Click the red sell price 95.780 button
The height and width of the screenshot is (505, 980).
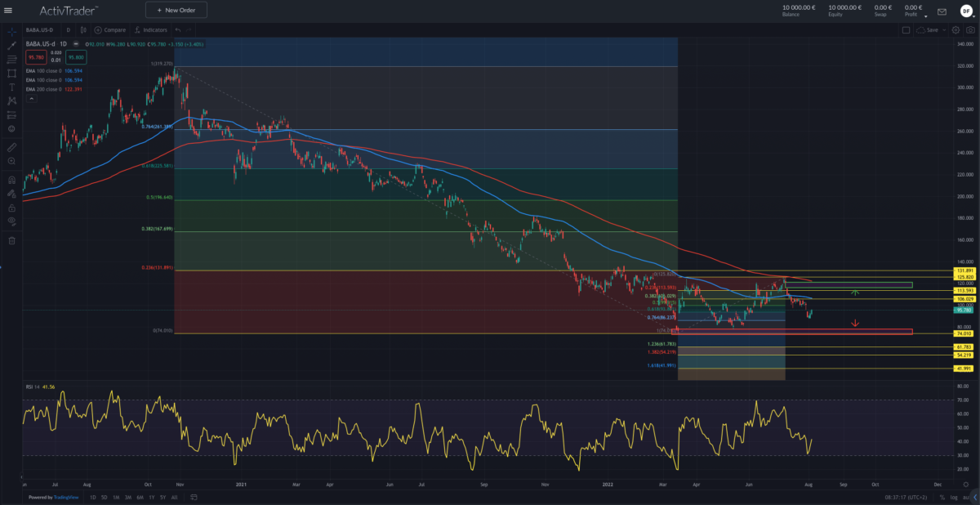click(x=36, y=57)
